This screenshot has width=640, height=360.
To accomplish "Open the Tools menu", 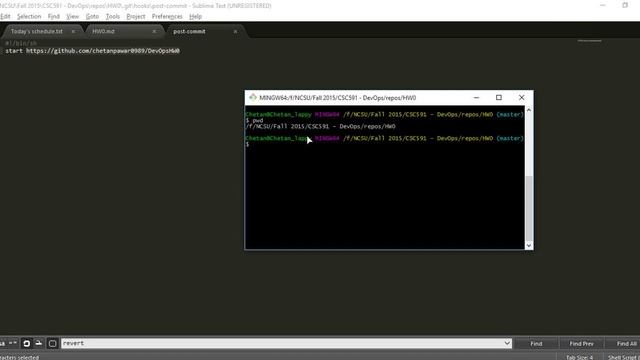I will pos(113,16).
